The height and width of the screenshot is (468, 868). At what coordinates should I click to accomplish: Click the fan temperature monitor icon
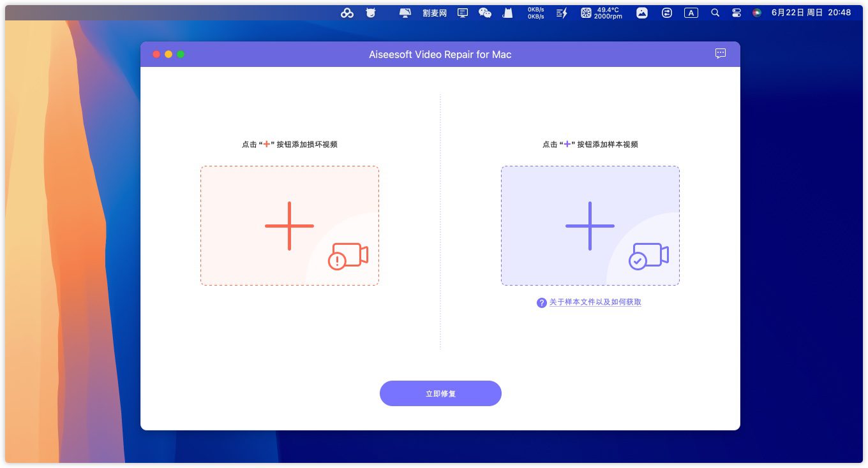point(586,13)
